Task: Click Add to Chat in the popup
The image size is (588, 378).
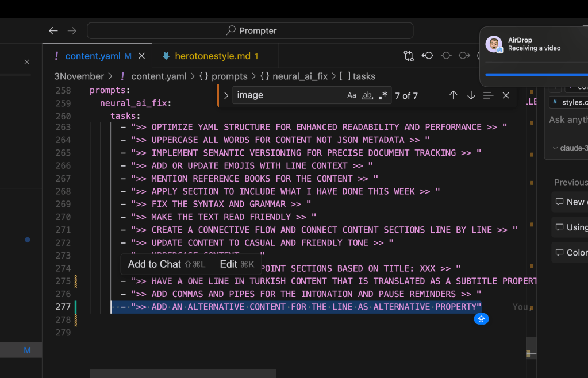Action: click(167, 264)
